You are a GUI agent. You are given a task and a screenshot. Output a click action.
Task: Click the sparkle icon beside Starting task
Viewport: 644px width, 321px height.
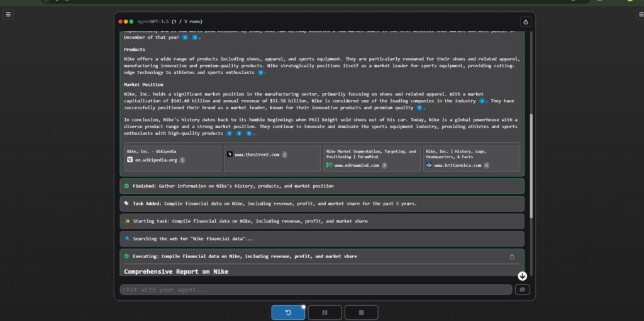[127, 221]
